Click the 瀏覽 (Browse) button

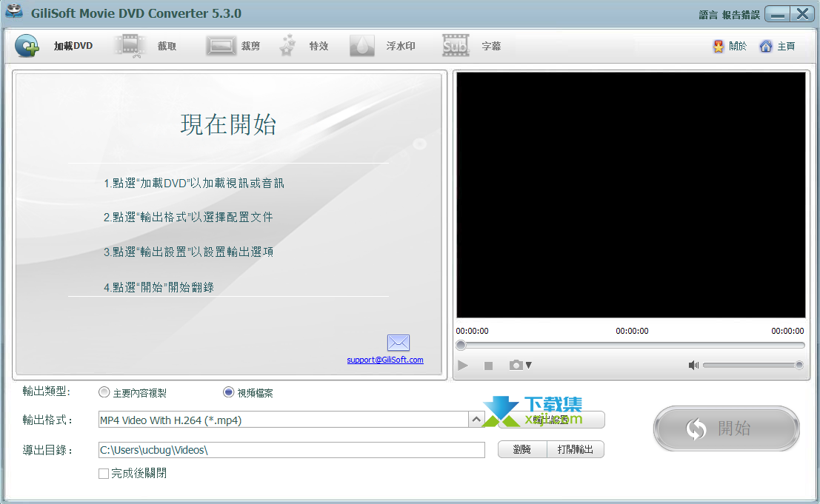(x=522, y=449)
